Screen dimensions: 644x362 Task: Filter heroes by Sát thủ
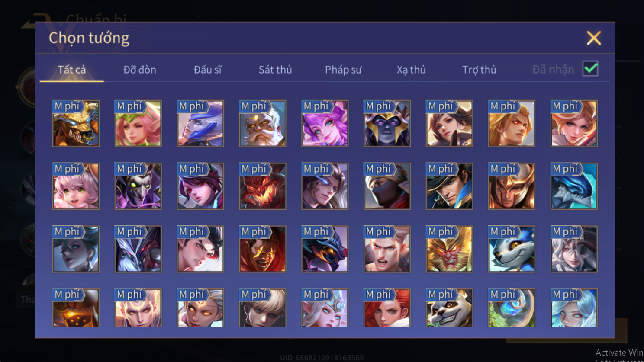coord(275,70)
